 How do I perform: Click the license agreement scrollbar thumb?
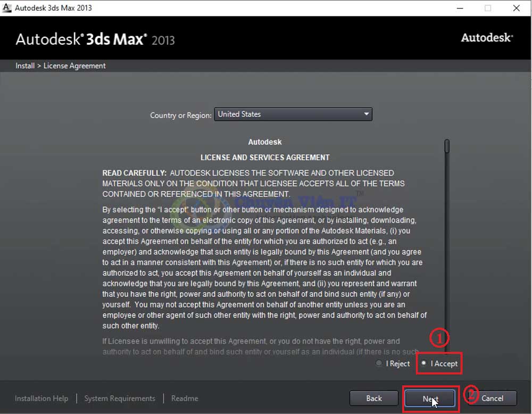(x=447, y=146)
